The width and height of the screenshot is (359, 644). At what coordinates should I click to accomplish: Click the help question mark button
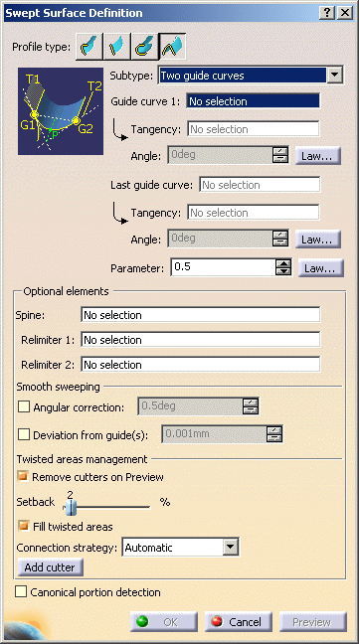326,13
